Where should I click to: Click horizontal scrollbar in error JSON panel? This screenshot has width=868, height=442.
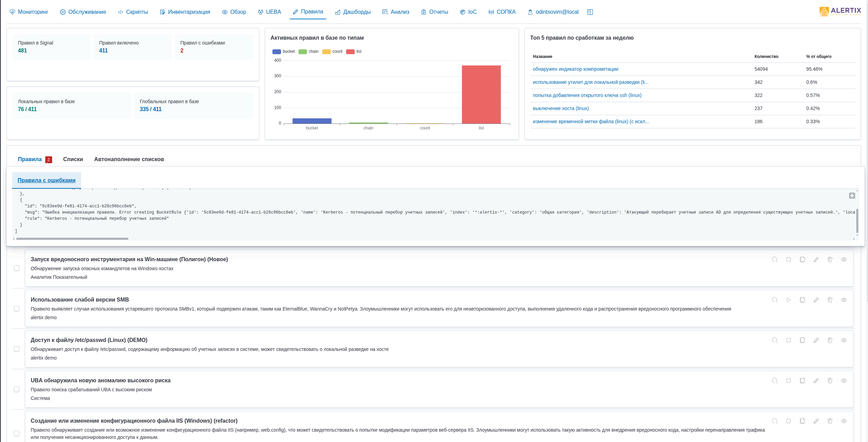click(72, 239)
